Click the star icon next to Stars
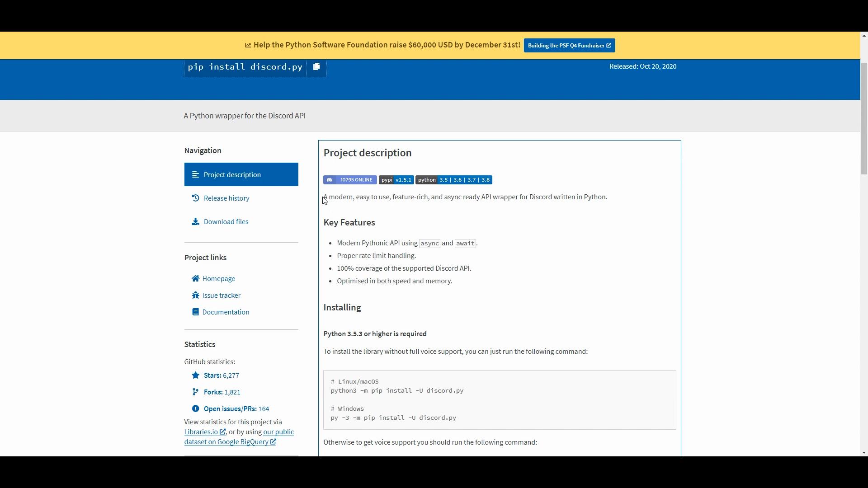 point(195,375)
